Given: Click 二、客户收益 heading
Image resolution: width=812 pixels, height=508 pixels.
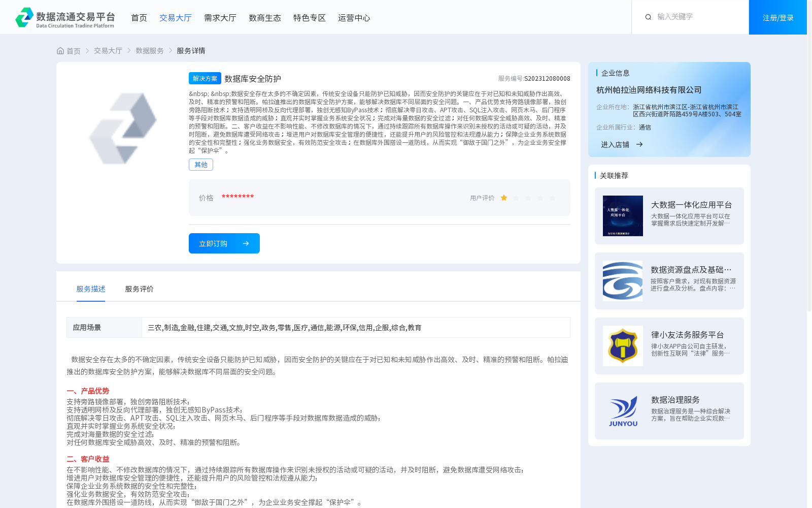Looking at the screenshot, I should click(x=88, y=459).
